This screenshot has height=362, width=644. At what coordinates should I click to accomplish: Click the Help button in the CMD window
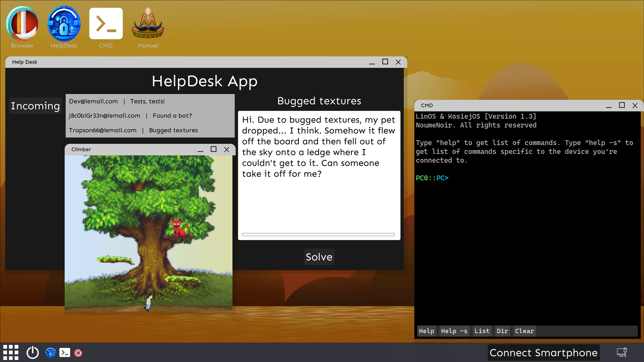[x=426, y=331]
